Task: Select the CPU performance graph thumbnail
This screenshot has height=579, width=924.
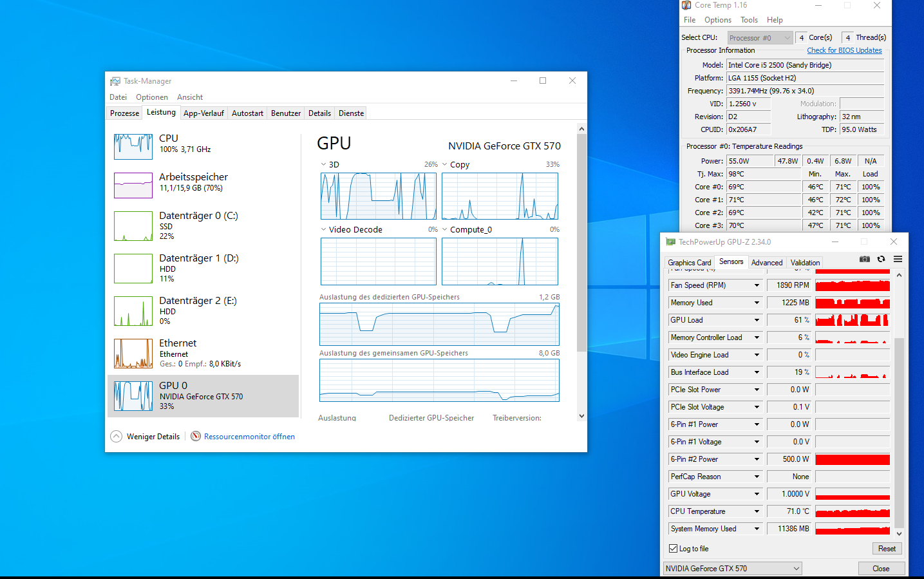Action: click(x=133, y=147)
